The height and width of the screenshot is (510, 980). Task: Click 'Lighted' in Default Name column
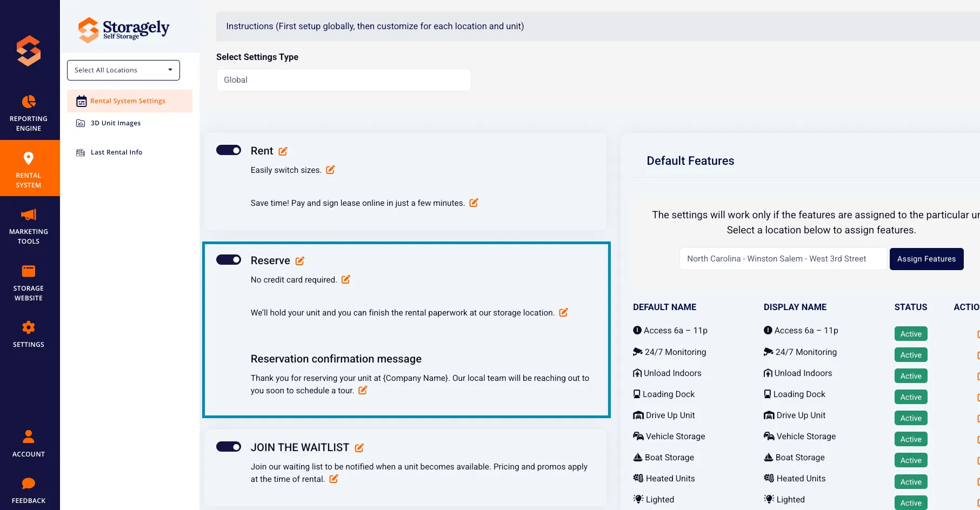coord(660,500)
